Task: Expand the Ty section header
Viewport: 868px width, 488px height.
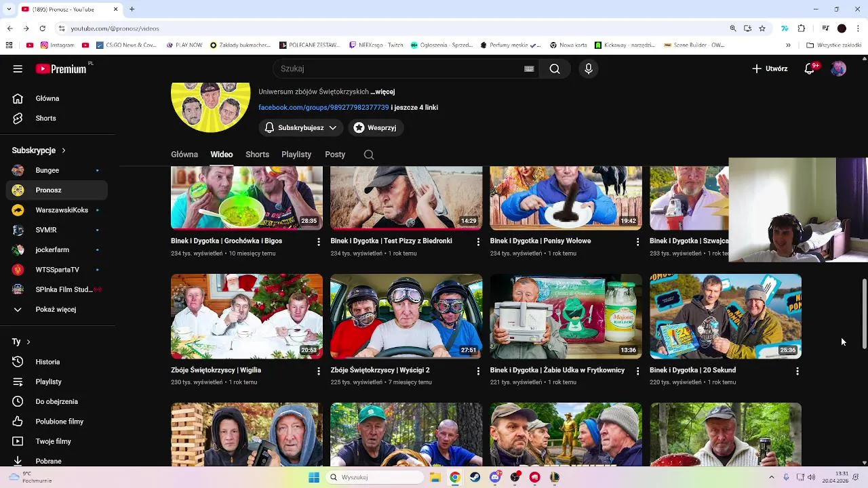Action: (x=21, y=342)
